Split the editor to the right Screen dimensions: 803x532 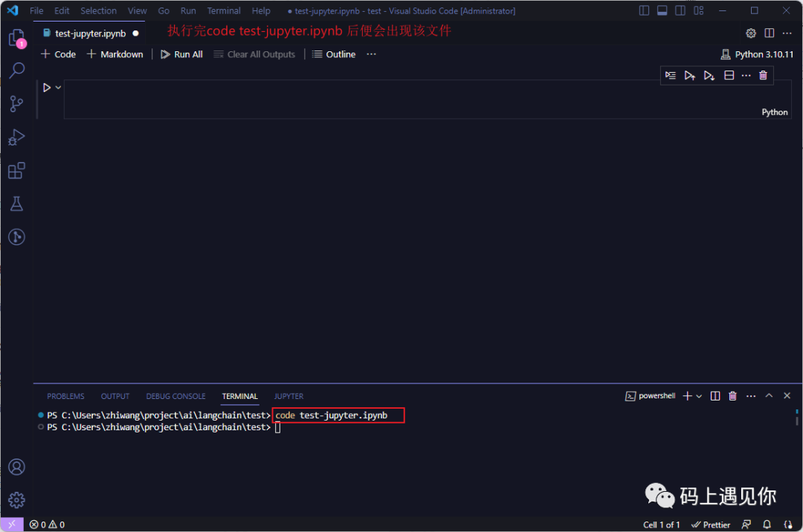(x=770, y=33)
